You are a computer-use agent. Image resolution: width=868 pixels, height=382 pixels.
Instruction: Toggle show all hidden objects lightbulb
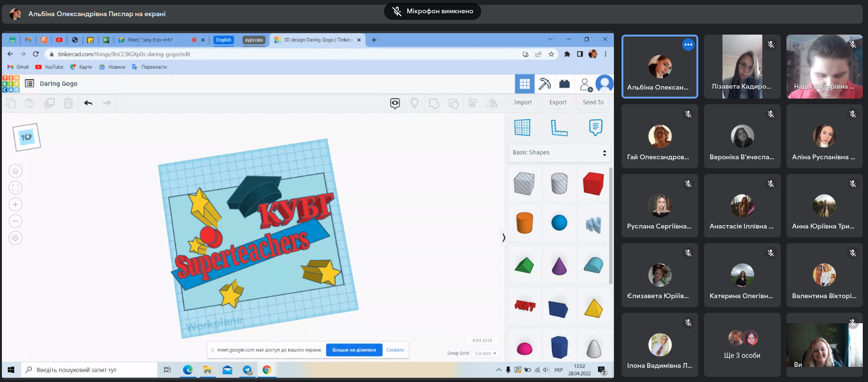(x=414, y=103)
